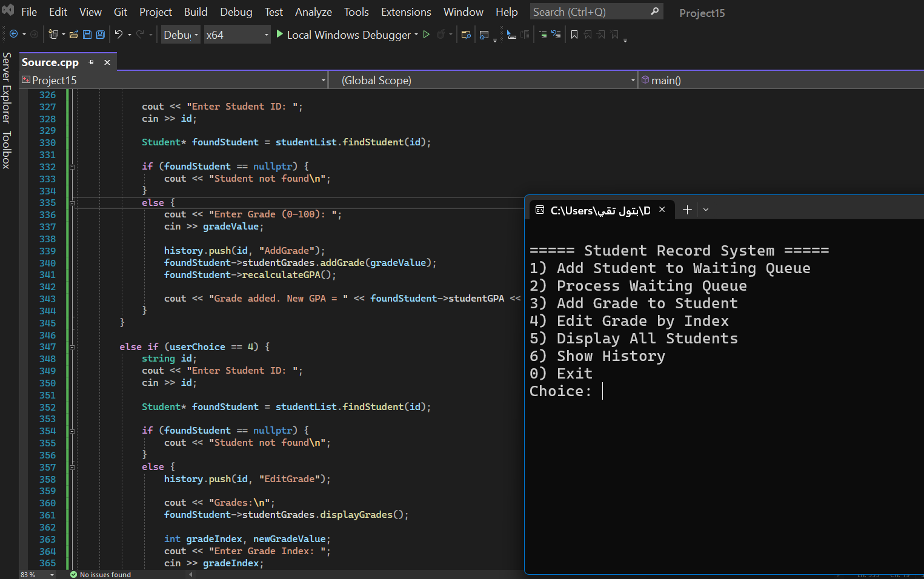The image size is (924, 579).
Task: Click the Save All toolbar icon
Action: (101, 35)
